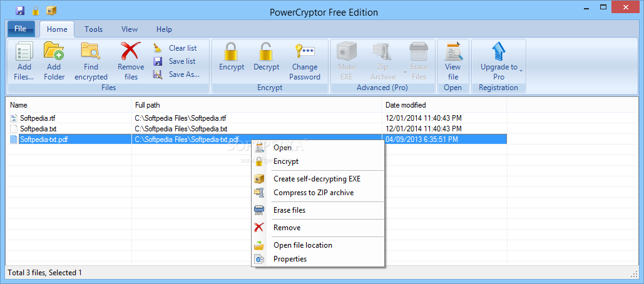The height and width of the screenshot is (284, 644).
Task: Click the Make EXE safe icon
Action: pos(347,52)
